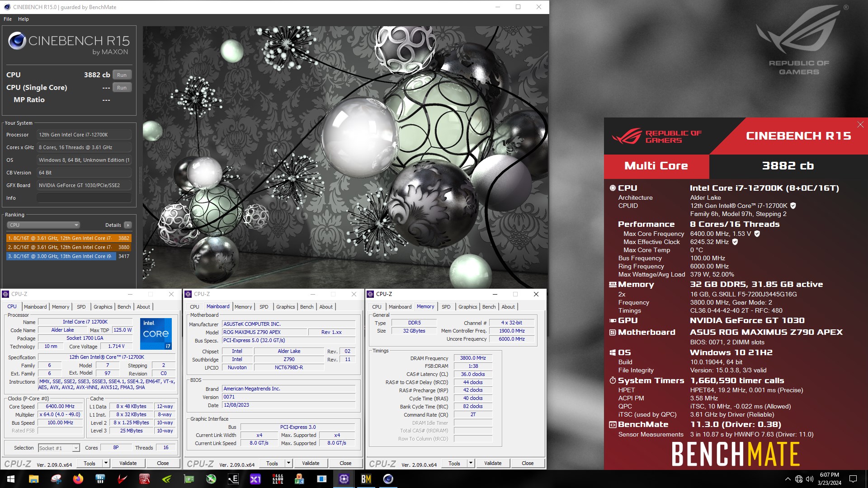
Task: Click Close button in middle CPU-Z window
Action: 345,463
